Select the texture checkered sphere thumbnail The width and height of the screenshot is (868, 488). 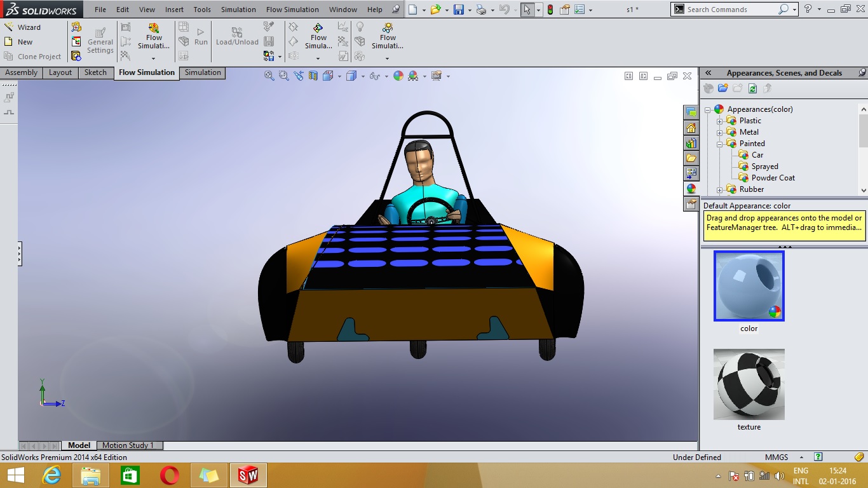[749, 384]
